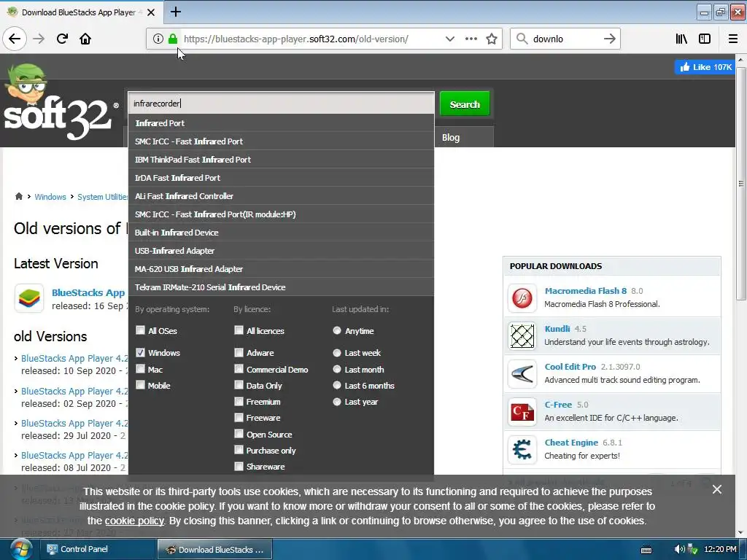Image resolution: width=747 pixels, height=560 pixels.
Task: Click the Forward arrow button
Action: pos(39,39)
